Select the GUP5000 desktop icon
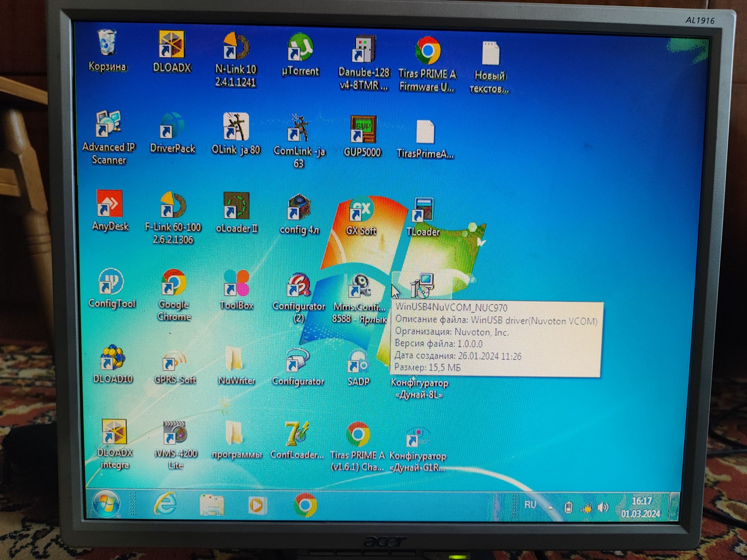Image resolution: width=747 pixels, height=560 pixels. [x=362, y=136]
